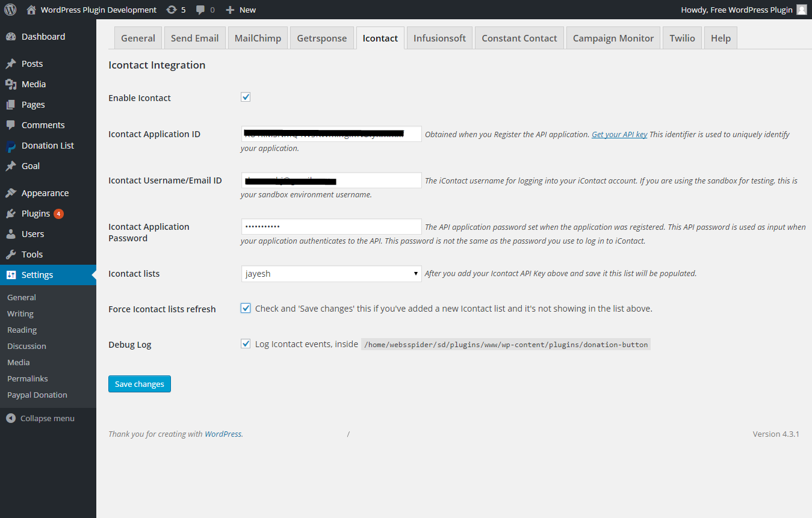
Task: Click the home icon beside WordPress Plugin Development
Action: tap(31, 10)
